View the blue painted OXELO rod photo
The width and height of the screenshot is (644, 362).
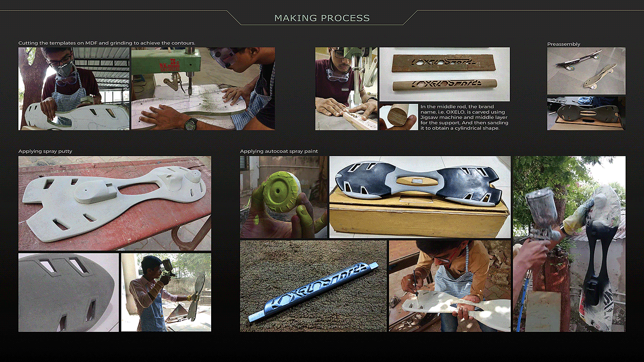[x=313, y=286]
